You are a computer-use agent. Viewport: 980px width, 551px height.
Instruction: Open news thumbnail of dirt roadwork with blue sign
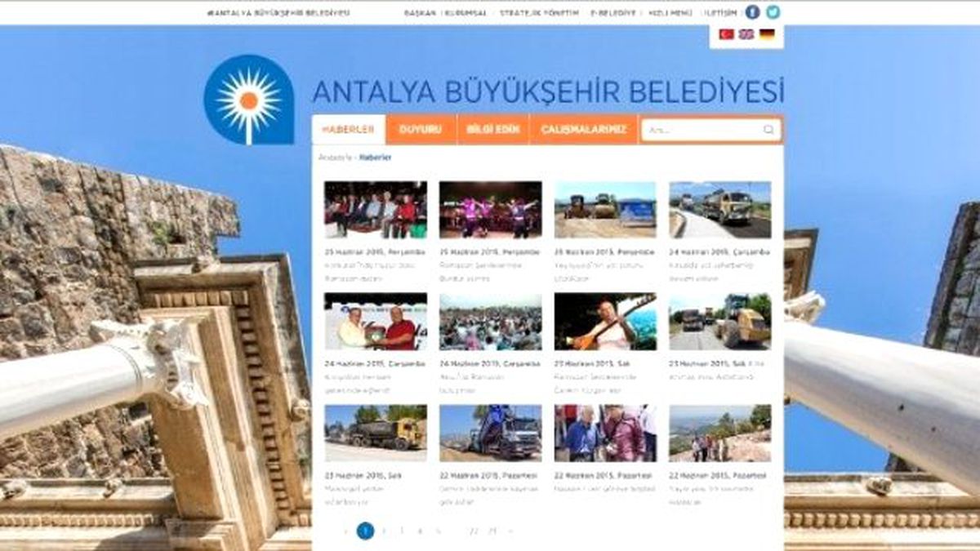(605, 210)
